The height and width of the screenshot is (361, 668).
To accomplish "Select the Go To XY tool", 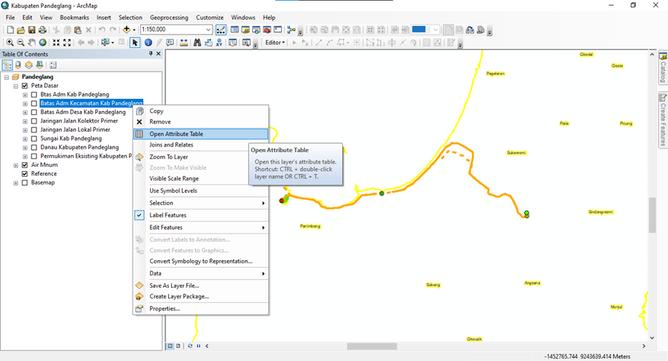I will (x=219, y=43).
